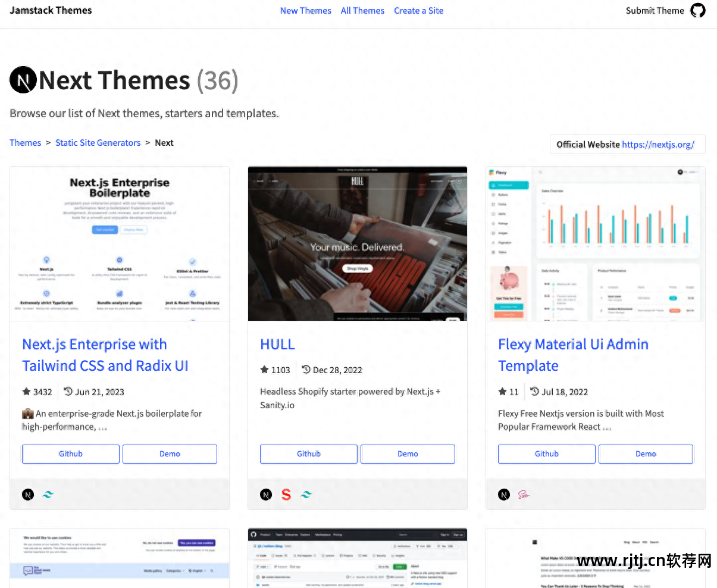
Task: Open official website https://nextjs.org/ link
Action: tap(658, 145)
